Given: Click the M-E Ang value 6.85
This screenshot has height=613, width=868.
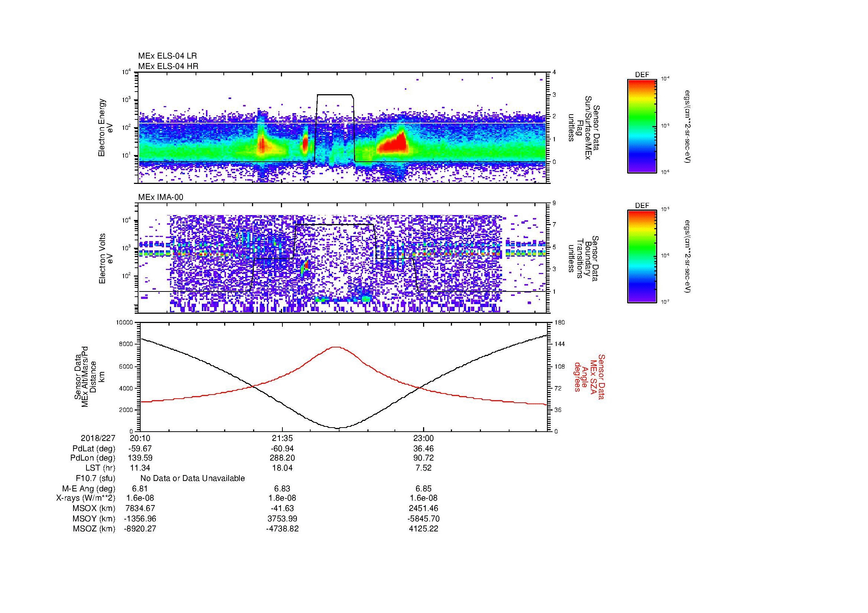Looking at the screenshot, I should point(423,489).
